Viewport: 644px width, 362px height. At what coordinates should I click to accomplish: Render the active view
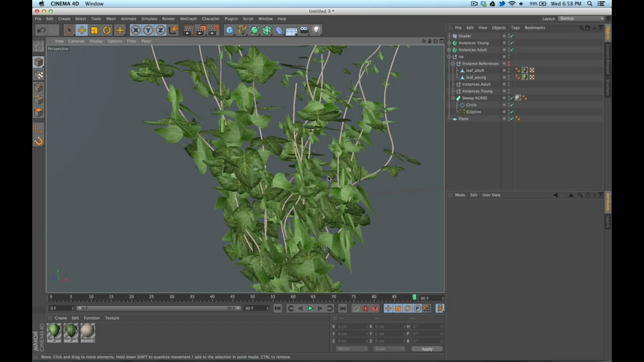(188, 30)
